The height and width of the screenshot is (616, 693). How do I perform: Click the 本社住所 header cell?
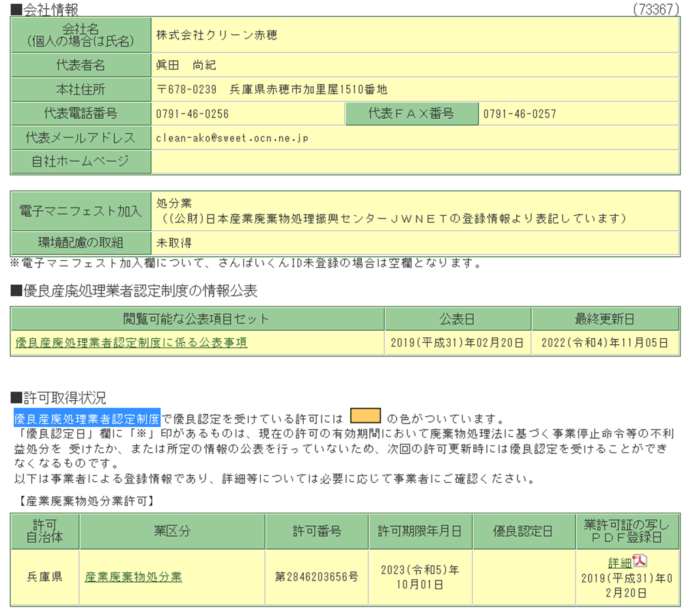point(81,89)
